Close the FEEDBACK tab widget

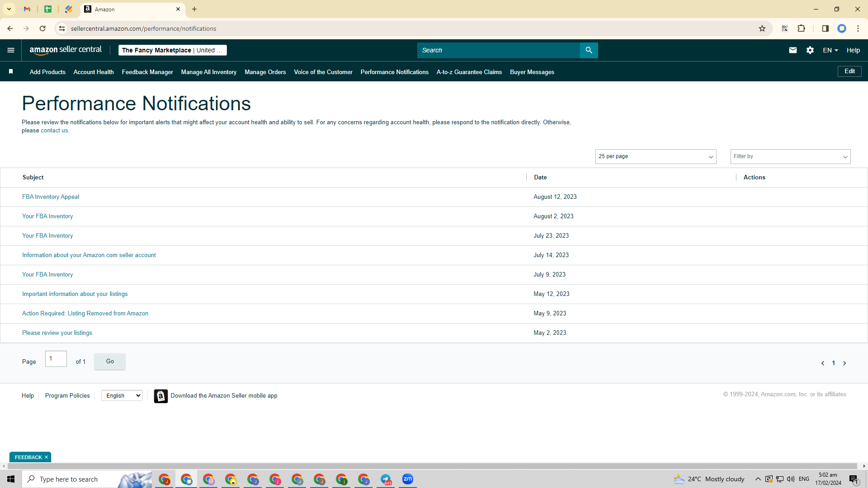tap(46, 457)
